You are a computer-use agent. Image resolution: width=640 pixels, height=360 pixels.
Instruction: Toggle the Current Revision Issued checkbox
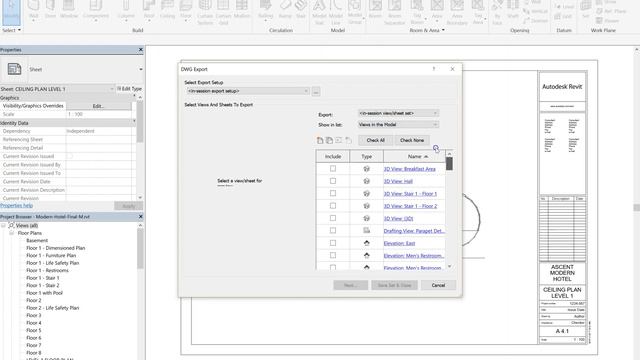pos(70,156)
